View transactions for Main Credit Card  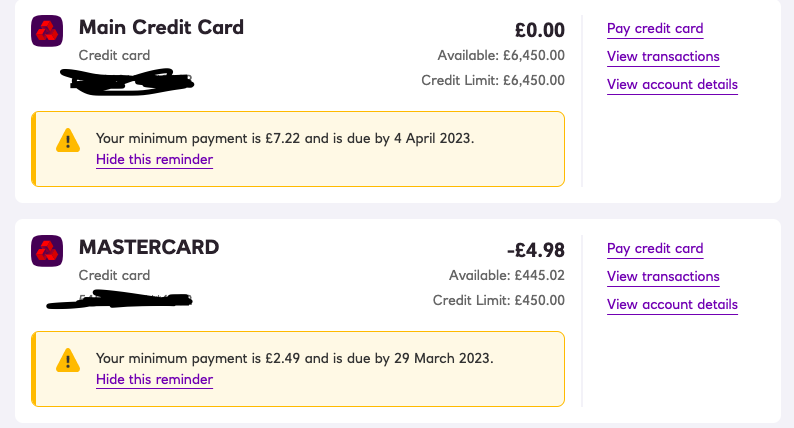point(663,56)
